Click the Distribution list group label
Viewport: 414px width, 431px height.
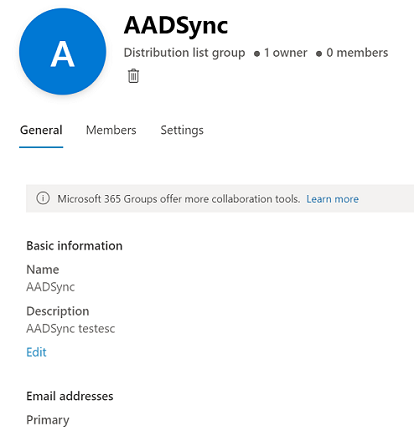(x=184, y=53)
